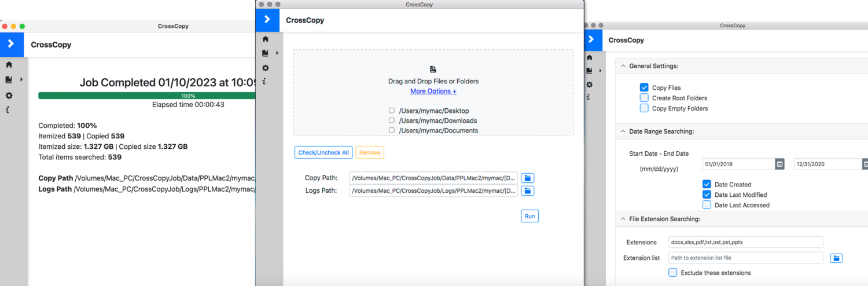Click Copy Path field in middle window

(433, 178)
